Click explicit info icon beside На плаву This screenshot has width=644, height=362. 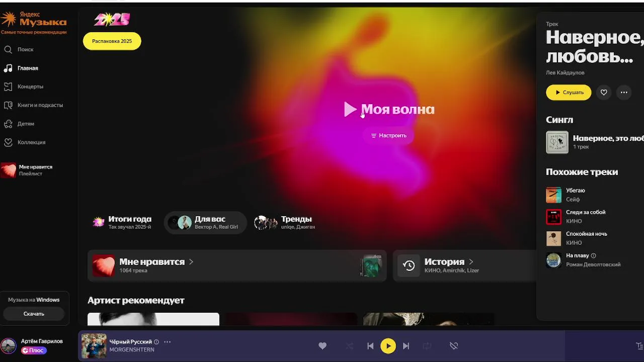[x=593, y=255]
